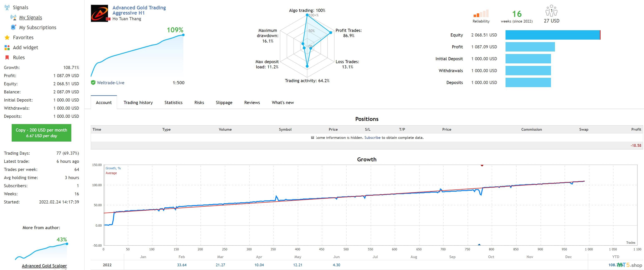Click the Profit column header in Positions
Screen dimensions: 644x270
click(636, 129)
